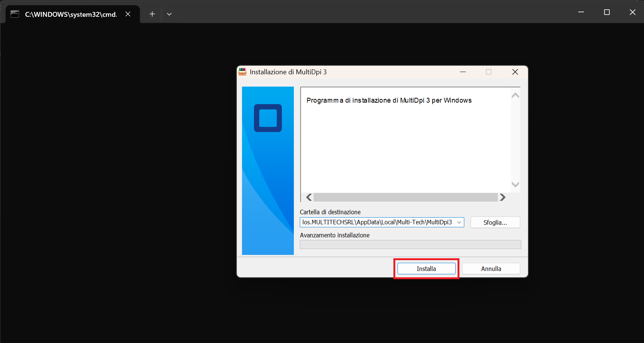Minimize the terminal window
The height and width of the screenshot is (343, 644).
click(581, 12)
